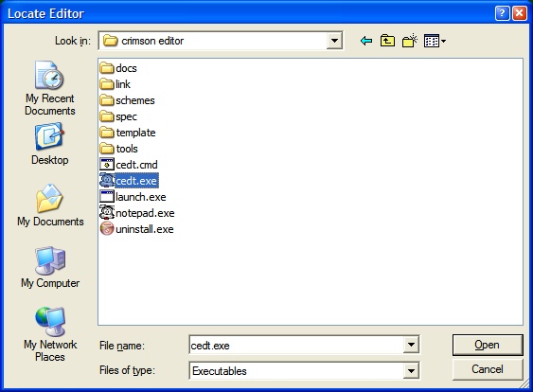The width and height of the screenshot is (533, 392).
Task: Select the uninstall.exe file
Action: (137, 229)
